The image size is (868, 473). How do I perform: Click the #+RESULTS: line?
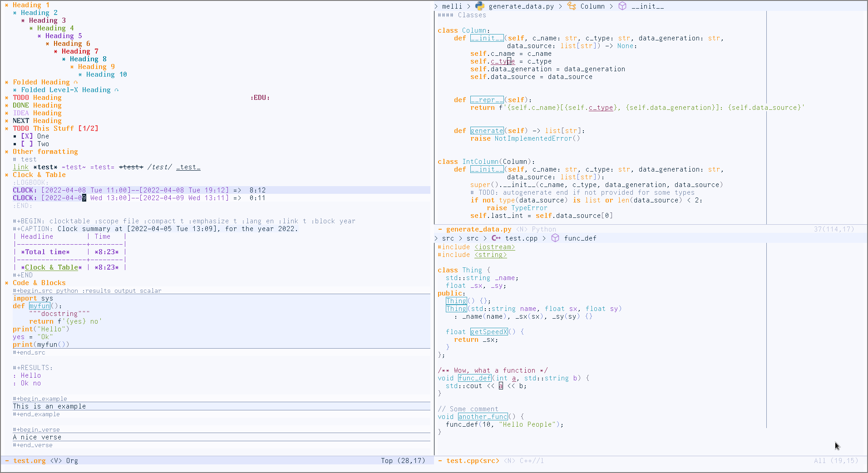point(33,368)
